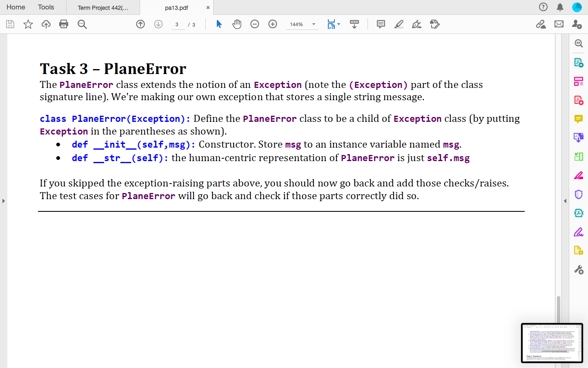Expand the left navigation pane
588x368 pixels.
pyautogui.click(x=3, y=200)
